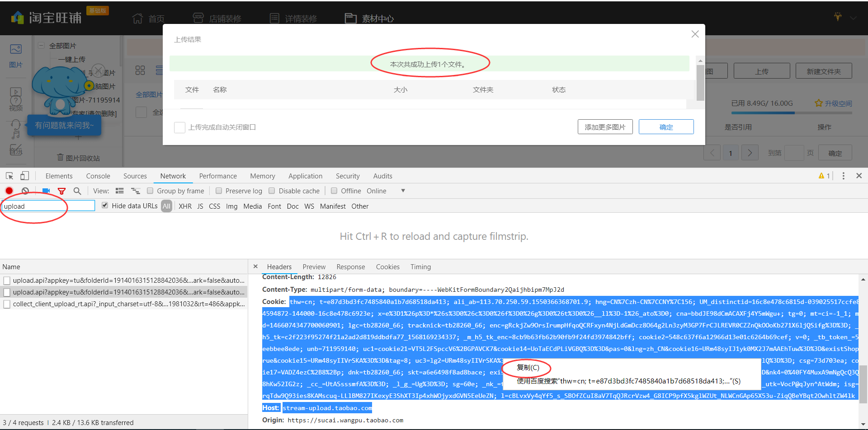Click the capture screenshots camera icon

click(46, 191)
